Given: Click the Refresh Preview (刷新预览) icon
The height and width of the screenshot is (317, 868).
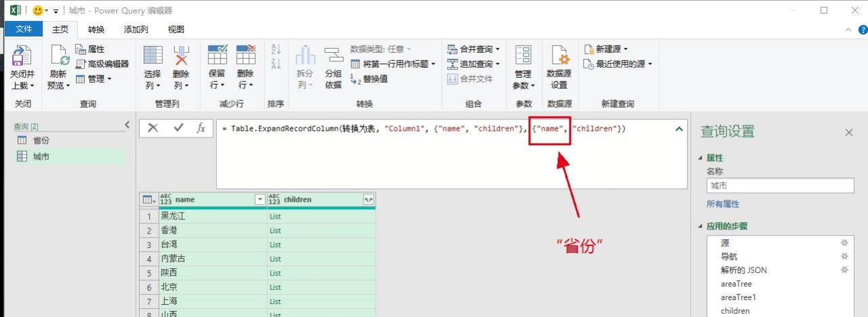Looking at the screenshot, I should coord(58,56).
